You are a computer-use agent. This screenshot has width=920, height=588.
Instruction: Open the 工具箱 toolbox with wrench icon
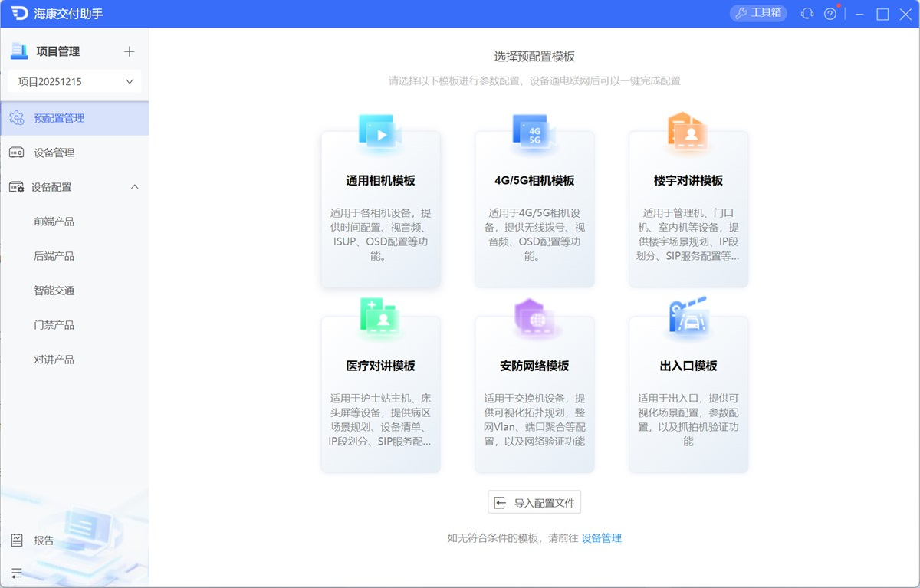[757, 13]
